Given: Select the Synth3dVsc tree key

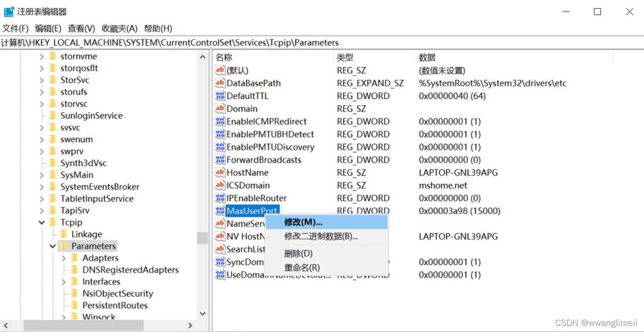Looking at the screenshot, I should pos(83,163).
